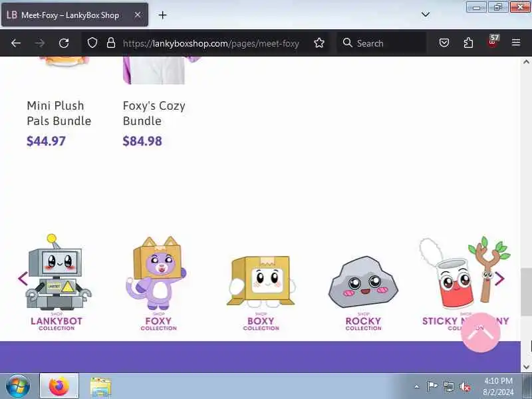This screenshot has width=532, height=399.
Task: Click the vertical scrollbar thumb
Action: click(x=526, y=291)
